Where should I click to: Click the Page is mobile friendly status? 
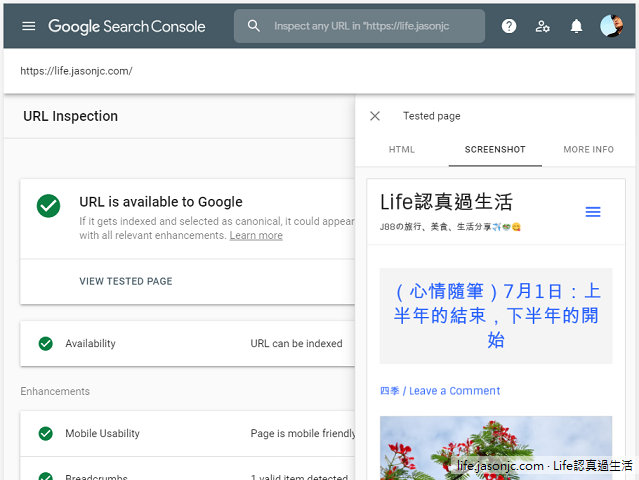tap(303, 434)
